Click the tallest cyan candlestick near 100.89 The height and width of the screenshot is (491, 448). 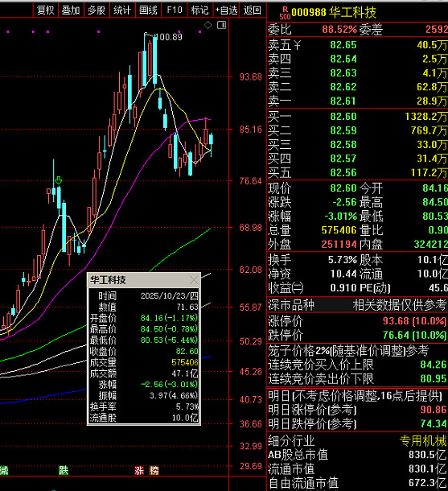(155, 60)
